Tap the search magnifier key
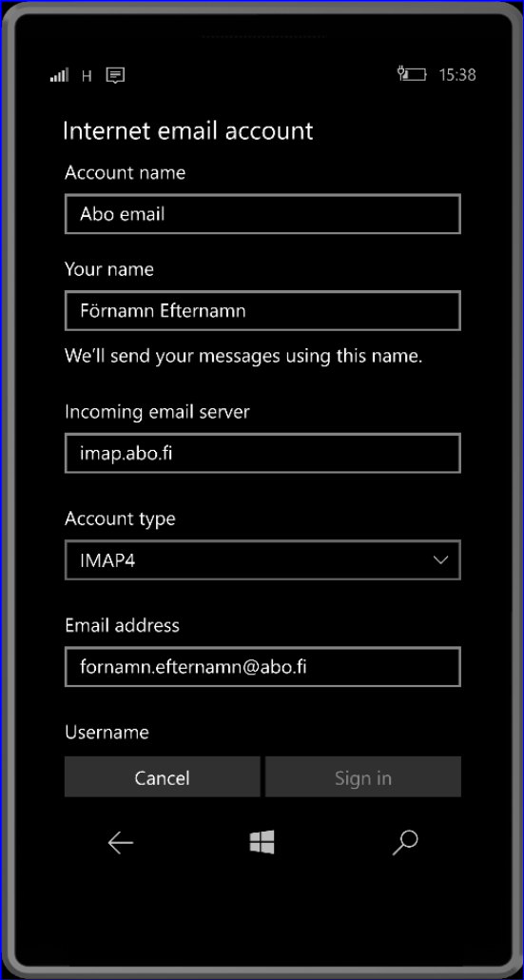The image size is (524, 980). tap(405, 843)
